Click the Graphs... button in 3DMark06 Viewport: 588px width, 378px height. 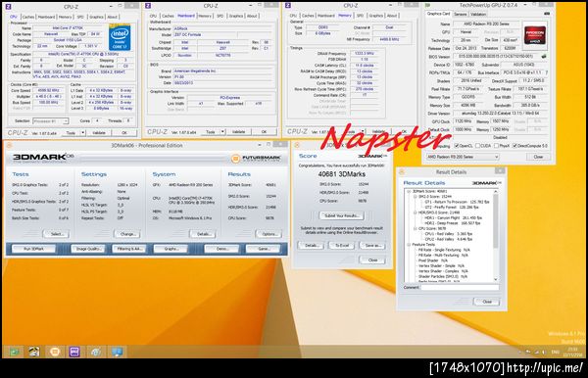click(171, 249)
